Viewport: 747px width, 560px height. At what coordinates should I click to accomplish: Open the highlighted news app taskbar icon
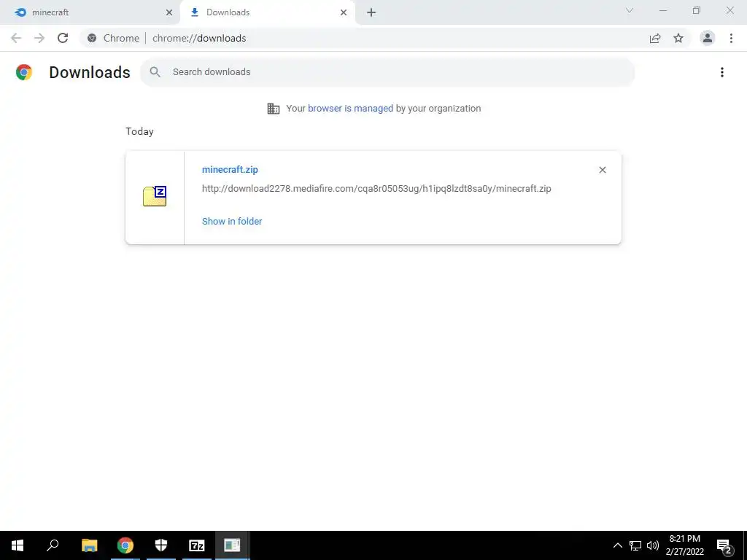(233, 545)
